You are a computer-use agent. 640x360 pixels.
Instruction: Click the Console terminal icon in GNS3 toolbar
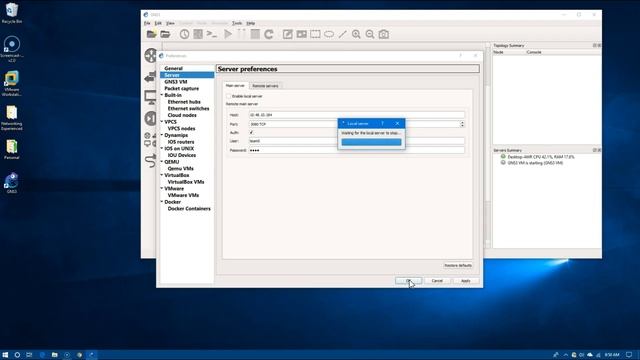coord(212,34)
